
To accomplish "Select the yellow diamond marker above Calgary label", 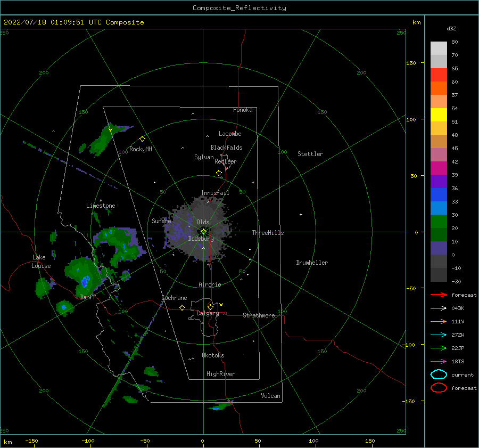I will coord(210,307).
